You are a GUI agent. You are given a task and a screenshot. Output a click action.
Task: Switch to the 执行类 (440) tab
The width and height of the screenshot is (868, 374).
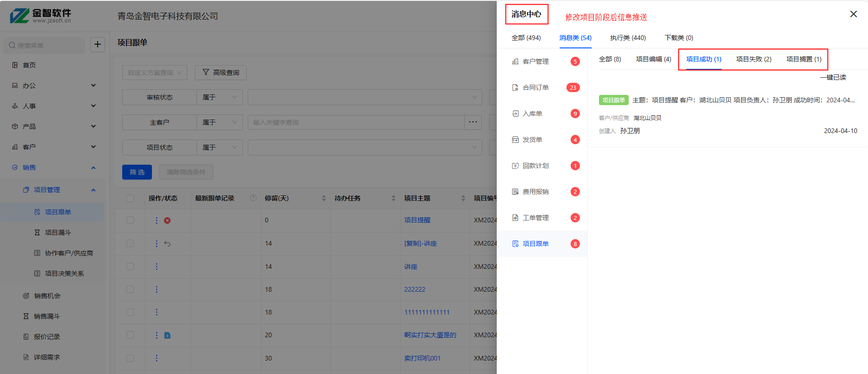(x=628, y=38)
